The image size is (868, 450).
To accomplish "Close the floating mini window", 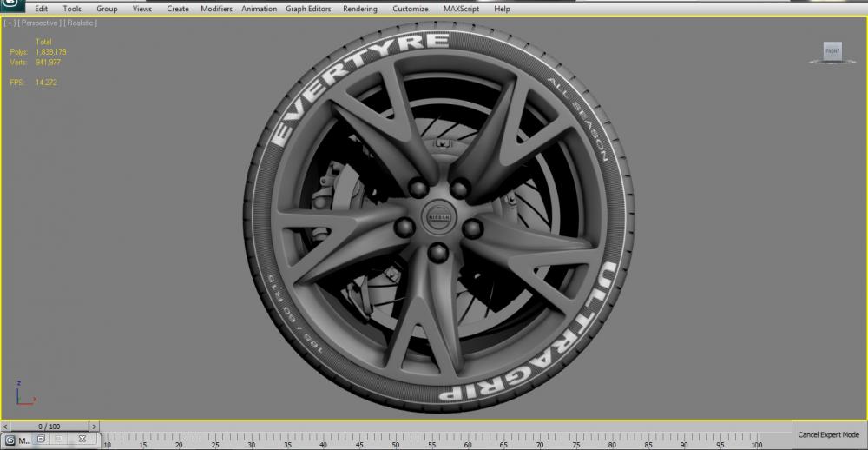I will 82,439.
